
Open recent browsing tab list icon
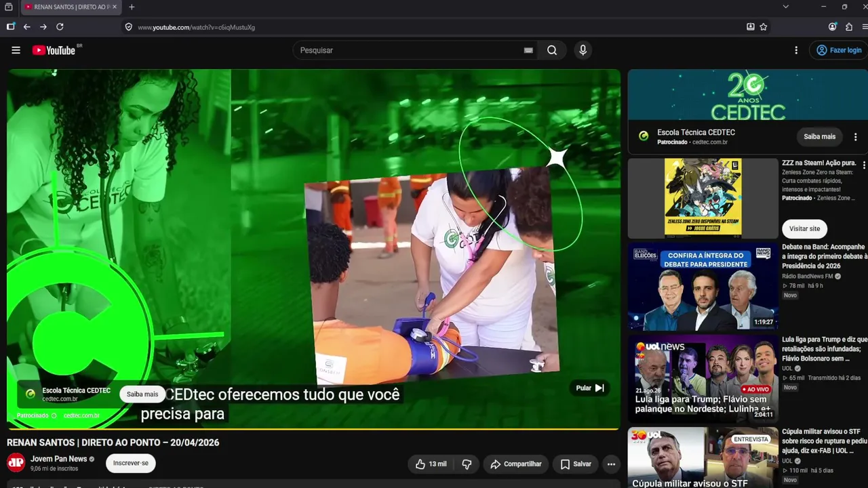click(9, 7)
